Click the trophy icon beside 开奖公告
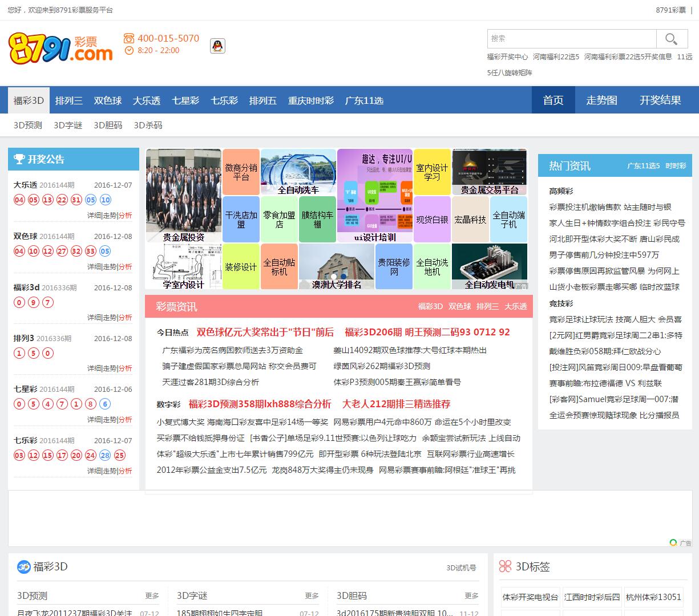 coord(19,159)
